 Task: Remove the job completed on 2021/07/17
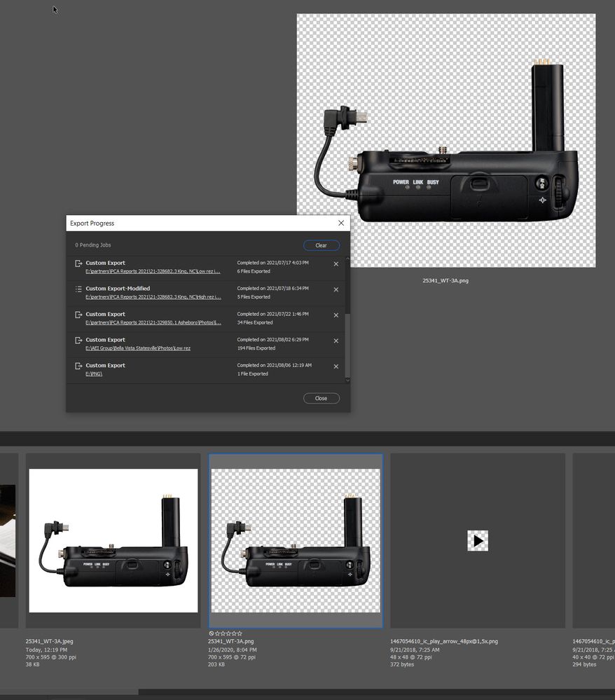[336, 264]
